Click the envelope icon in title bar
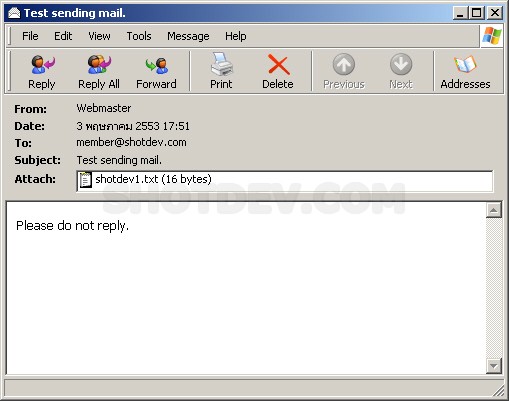The height and width of the screenshot is (401, 509). (x=14, y=13)
